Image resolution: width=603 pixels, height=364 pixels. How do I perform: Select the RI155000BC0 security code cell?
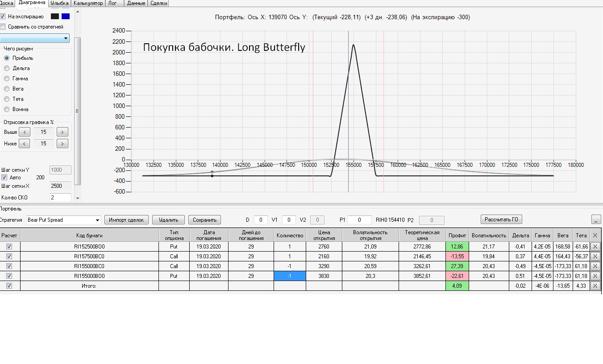tap(89, 266)
